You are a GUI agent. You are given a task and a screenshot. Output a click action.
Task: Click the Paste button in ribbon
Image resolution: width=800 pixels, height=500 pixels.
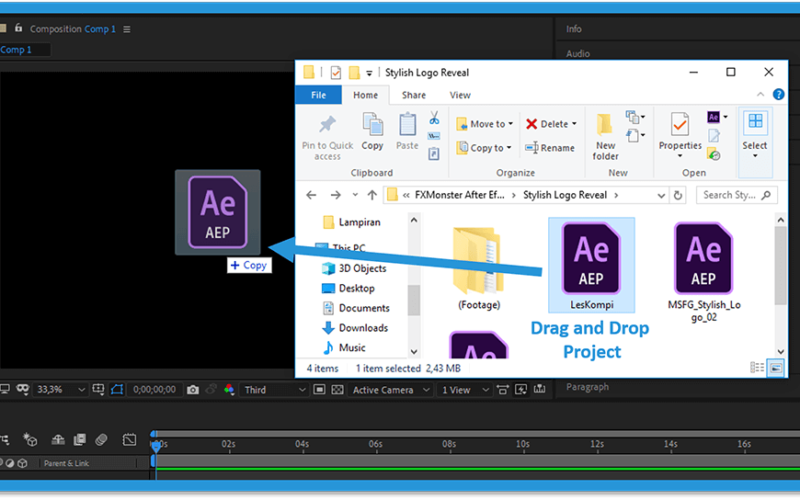click(407, 132)
